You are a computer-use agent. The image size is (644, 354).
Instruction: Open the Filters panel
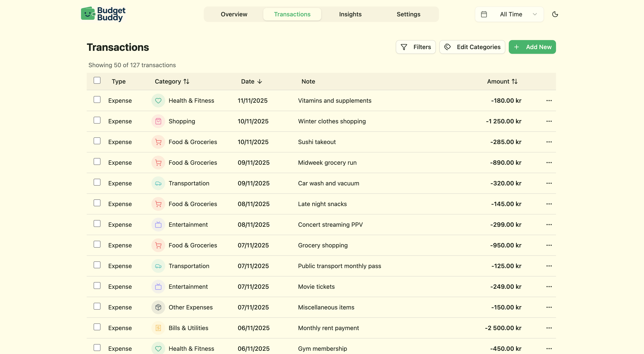[x=416, y=47]
